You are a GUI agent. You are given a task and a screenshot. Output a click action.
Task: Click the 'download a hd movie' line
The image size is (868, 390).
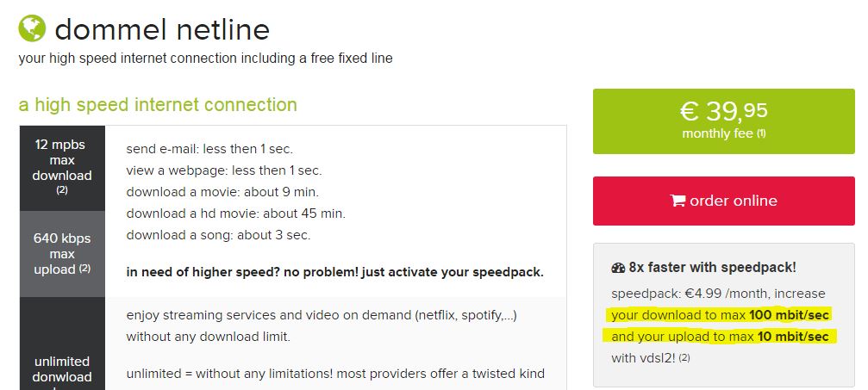tap(235, 213)
